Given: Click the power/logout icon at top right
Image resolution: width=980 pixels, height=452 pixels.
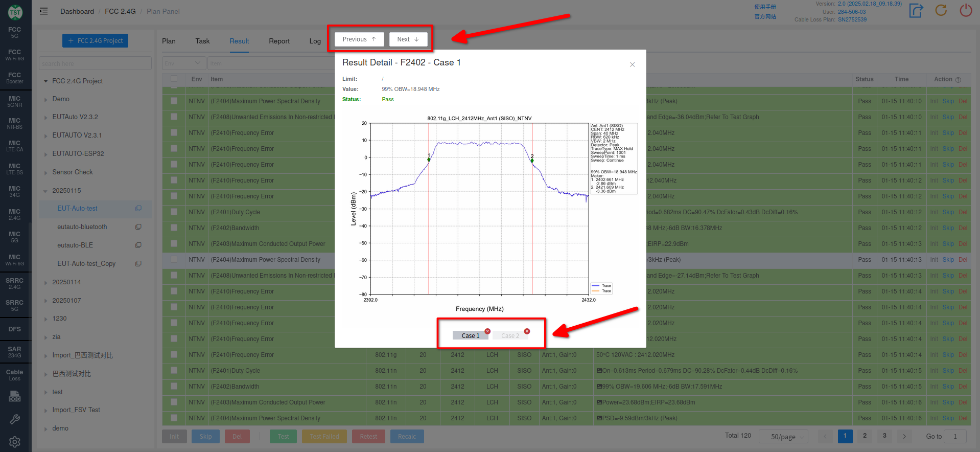Looking at the screenshot, I should click(965, 11).
